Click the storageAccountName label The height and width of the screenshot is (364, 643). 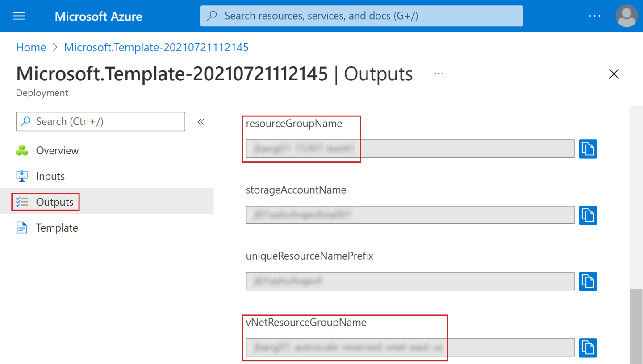(x=296, y=190)
